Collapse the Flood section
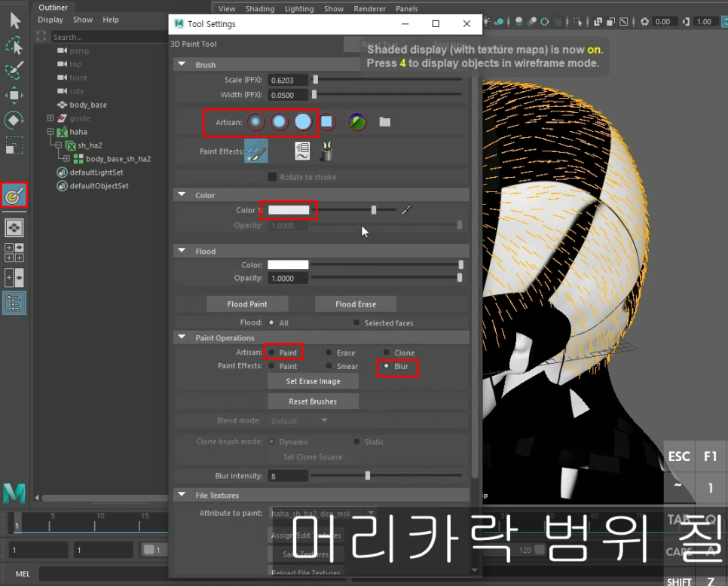728x586 pixels. 182,251
